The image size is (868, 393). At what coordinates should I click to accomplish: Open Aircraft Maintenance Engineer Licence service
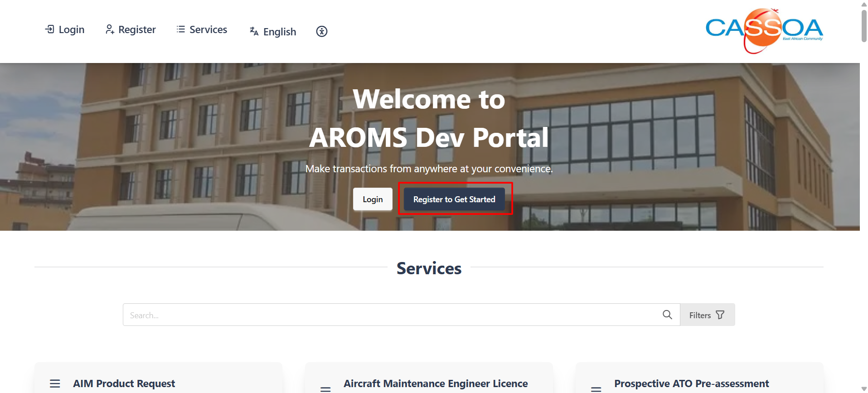point(436,383)
